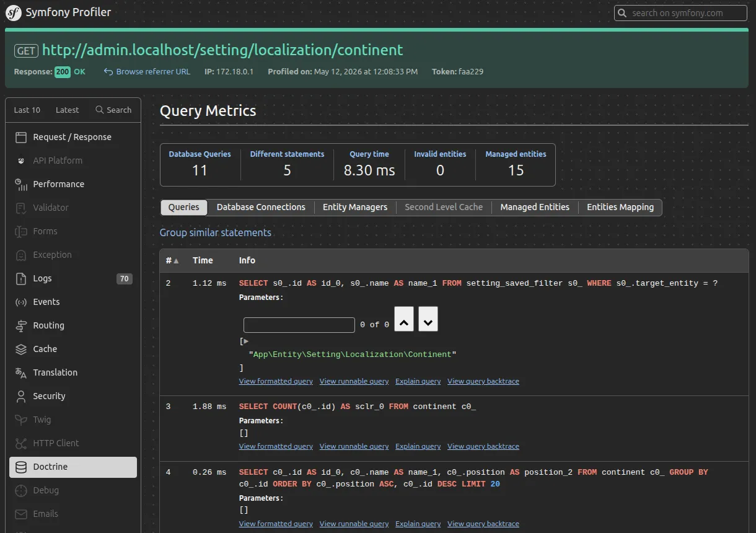Screen dimensions: 756x533
Task: Click the search magnifier icon in header
Action: [x=623, y=13]
